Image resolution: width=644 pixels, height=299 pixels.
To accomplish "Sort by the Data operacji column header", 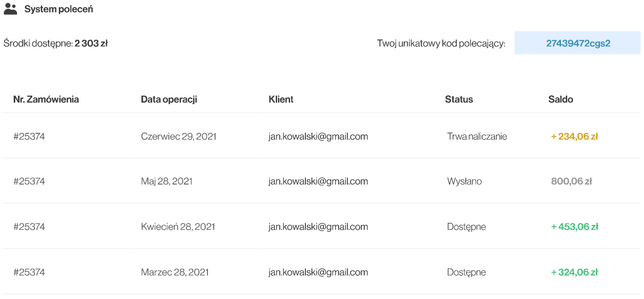I will pyautogui.click(x=169, y=99).
